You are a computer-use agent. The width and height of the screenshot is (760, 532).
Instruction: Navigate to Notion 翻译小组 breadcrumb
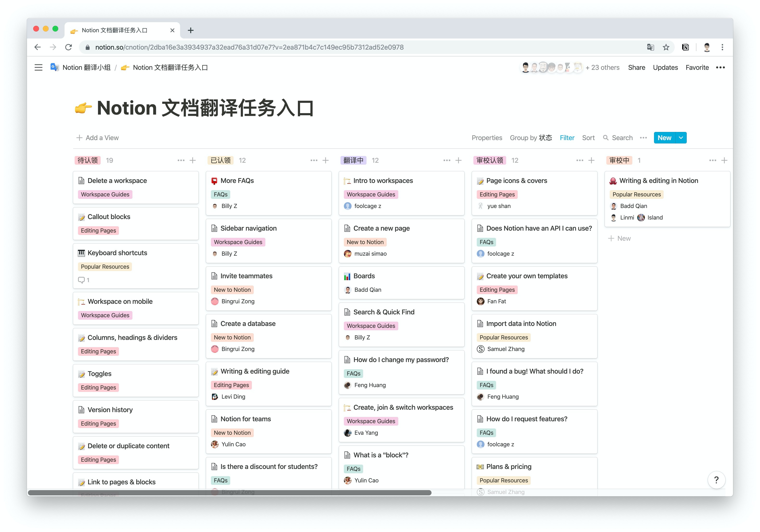(80, 67)
